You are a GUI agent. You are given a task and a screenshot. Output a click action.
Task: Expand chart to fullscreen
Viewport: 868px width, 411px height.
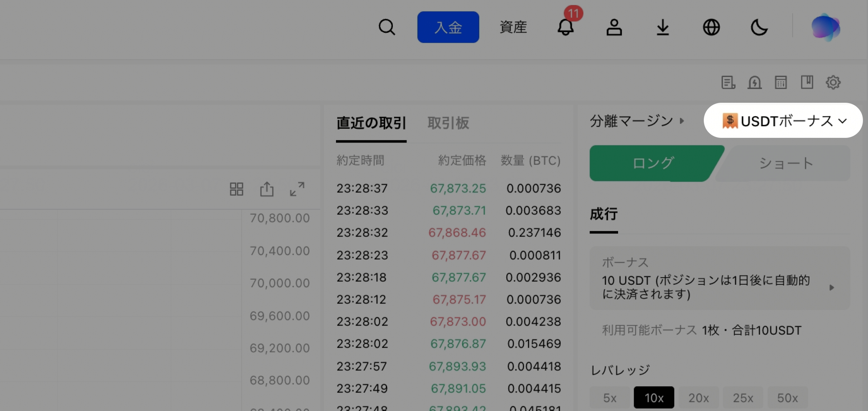(x=297, y=189)
